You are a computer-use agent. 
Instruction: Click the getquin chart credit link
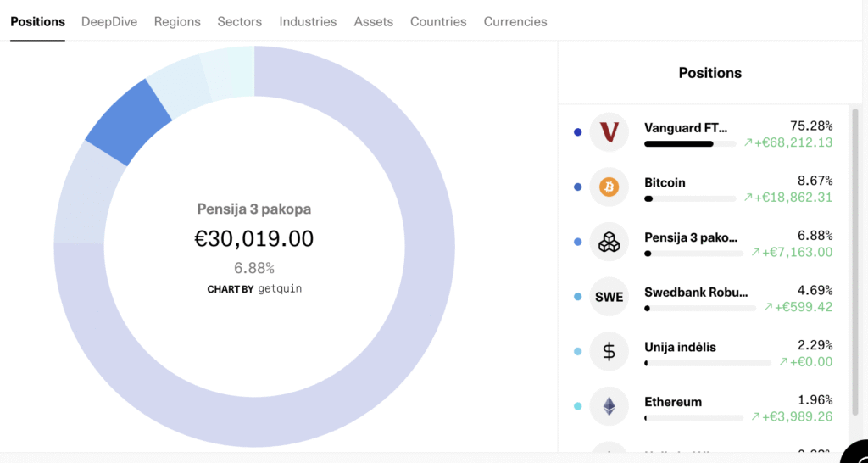280,289
